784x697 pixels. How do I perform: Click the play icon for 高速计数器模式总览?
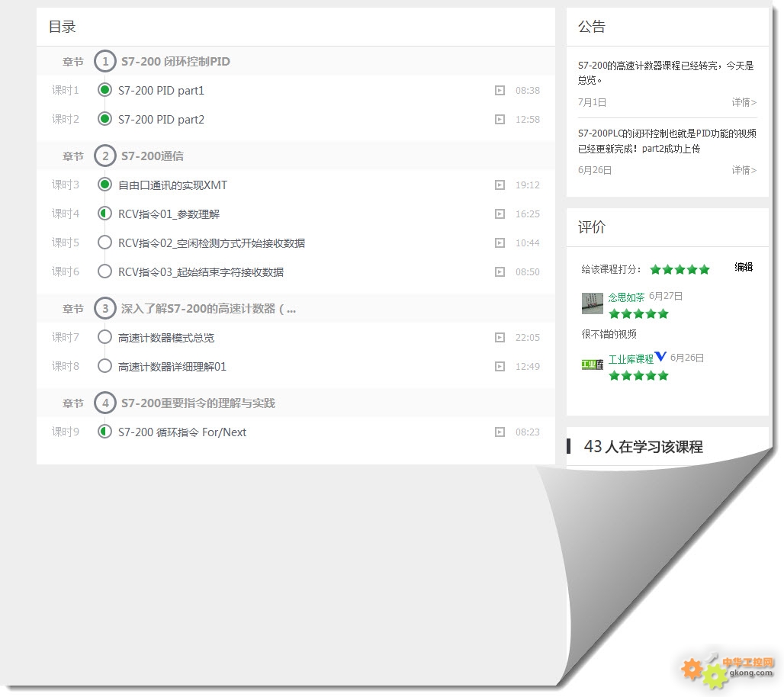point(500,338)
